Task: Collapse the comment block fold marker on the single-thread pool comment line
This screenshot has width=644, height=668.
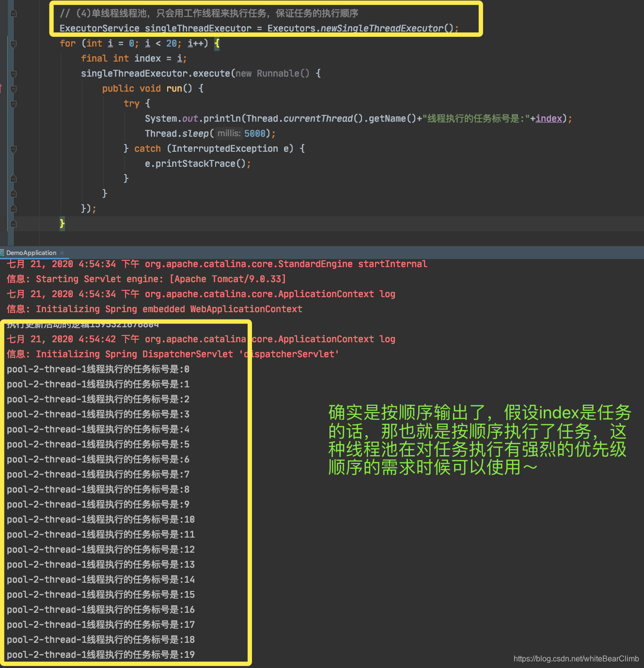Action: click(x=14, y=14)
